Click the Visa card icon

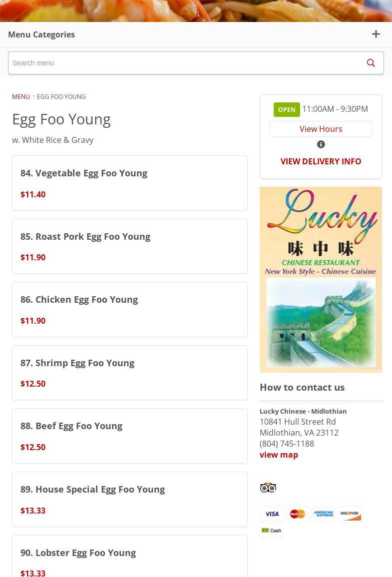pyautogui.click(x=272, y=514)
